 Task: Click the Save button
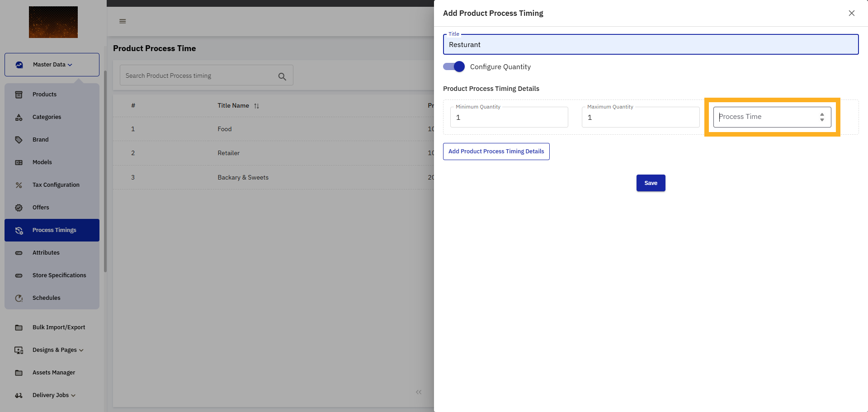(x=651, y=183)
